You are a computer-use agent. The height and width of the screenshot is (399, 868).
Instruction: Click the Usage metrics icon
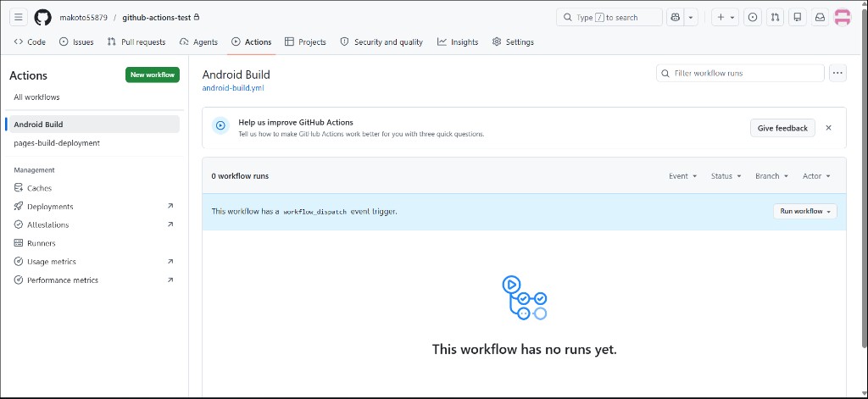(19, 262)
